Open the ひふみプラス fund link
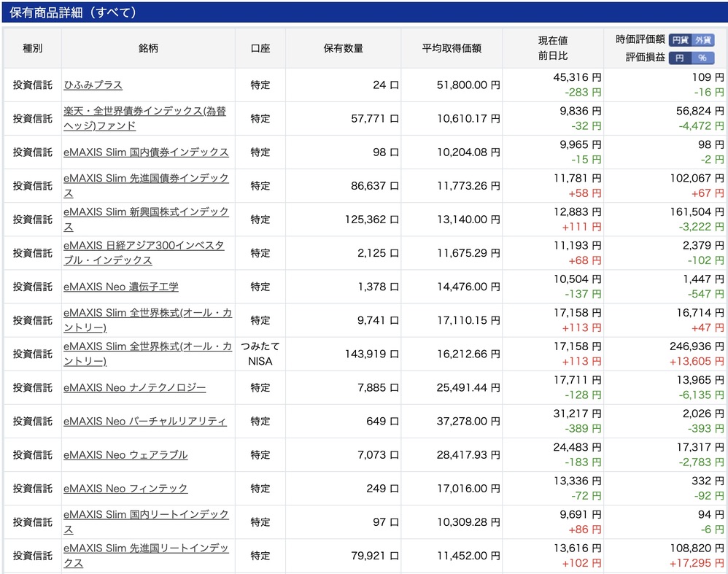The image size is (728, 574). click(x=93, y=85)
